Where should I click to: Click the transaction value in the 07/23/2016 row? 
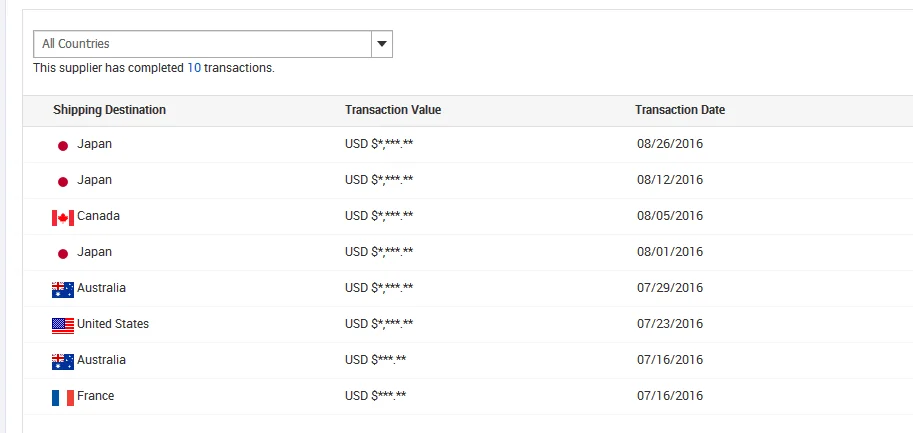tap(379, 324)
